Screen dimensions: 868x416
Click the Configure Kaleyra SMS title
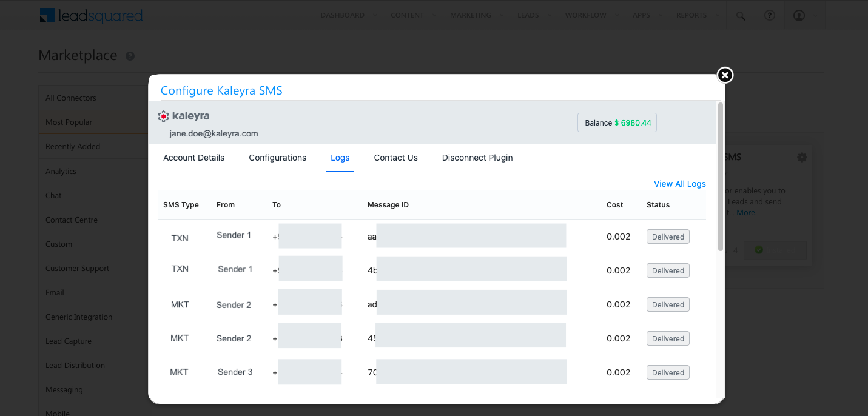[x=221, y=90]
